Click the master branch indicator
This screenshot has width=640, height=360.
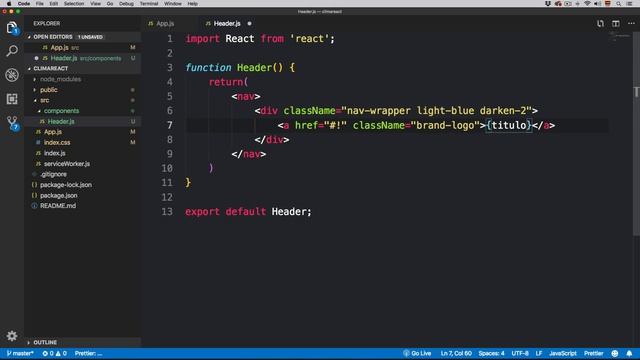(20, 353)
